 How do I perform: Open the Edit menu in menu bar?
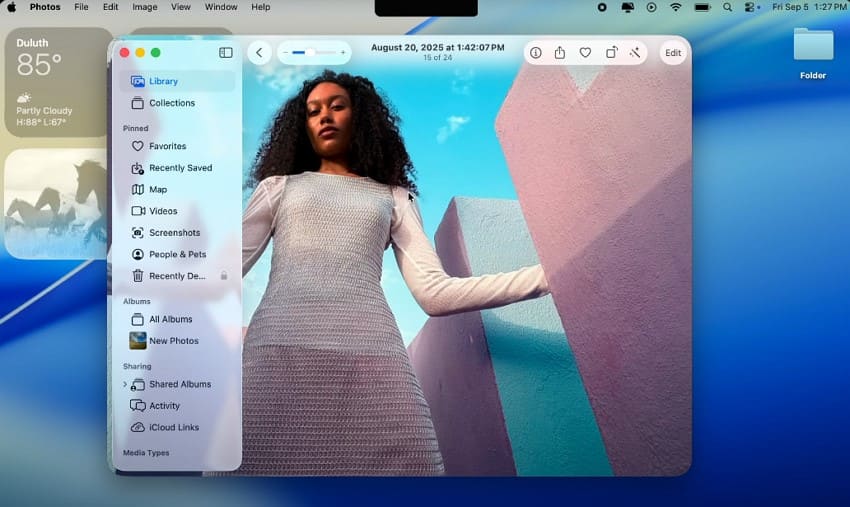coord(111,7)
